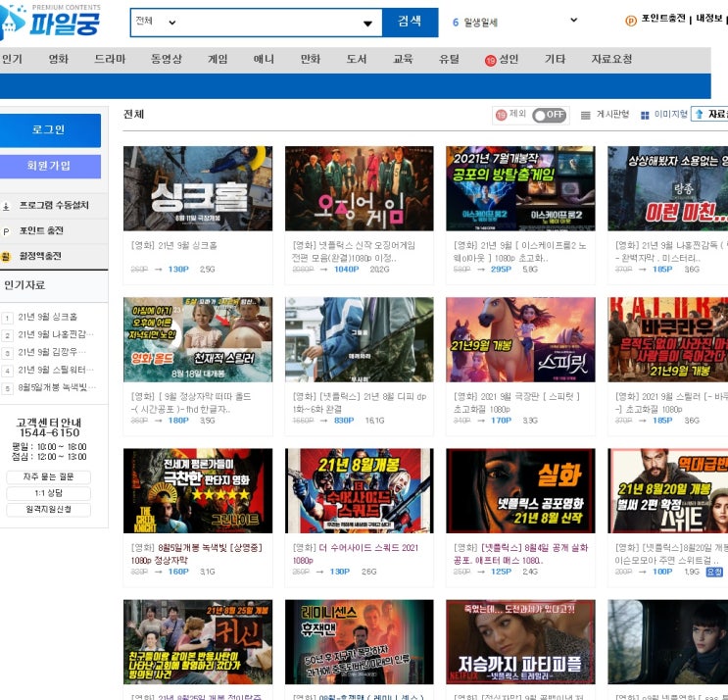
Task: Expand the trending keyword ranking chevron
Action: pyautogui.click(x=574, y=20)
